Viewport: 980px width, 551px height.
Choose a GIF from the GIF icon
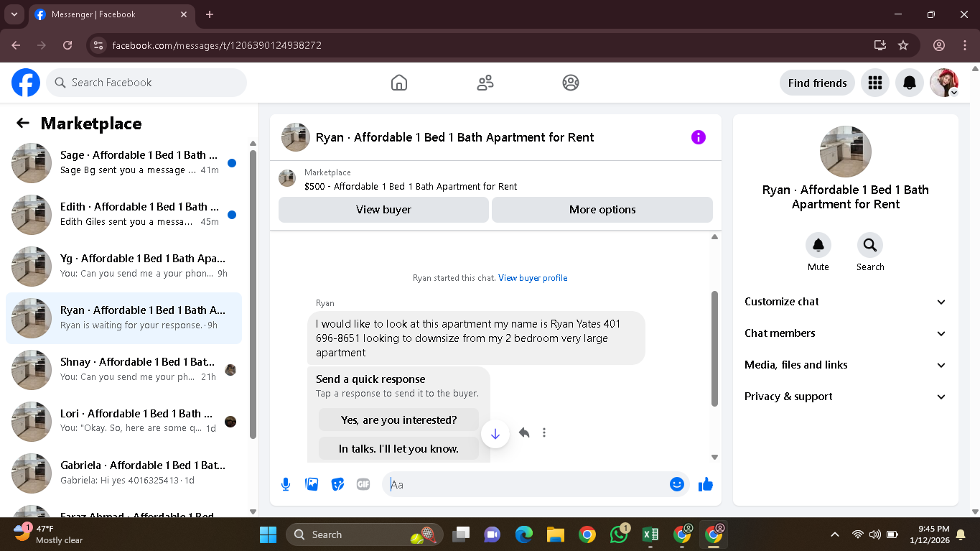click(363, 484)
